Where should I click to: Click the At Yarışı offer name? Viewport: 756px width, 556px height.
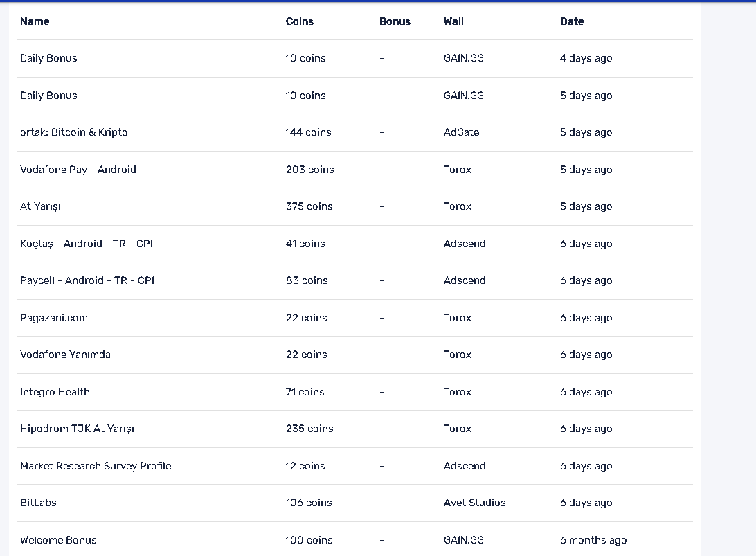pos(40,206)
